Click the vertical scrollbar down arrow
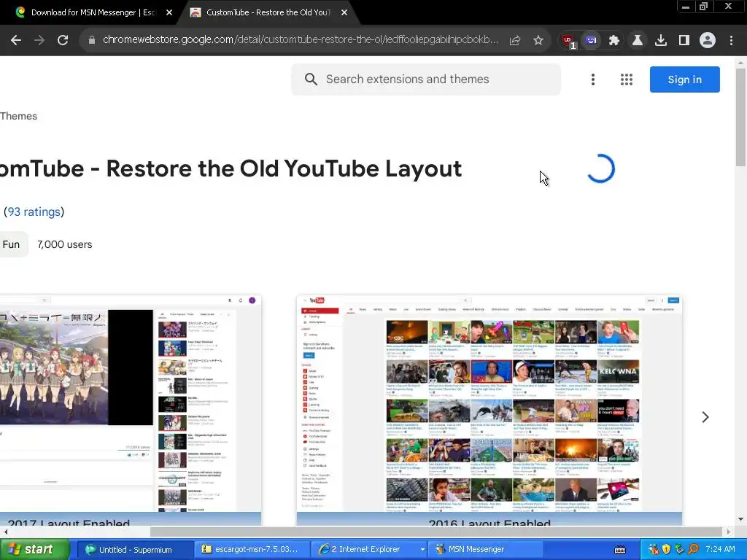Viewport: 747px width, 560px height. pyautogui.click(x=740, y=519)
